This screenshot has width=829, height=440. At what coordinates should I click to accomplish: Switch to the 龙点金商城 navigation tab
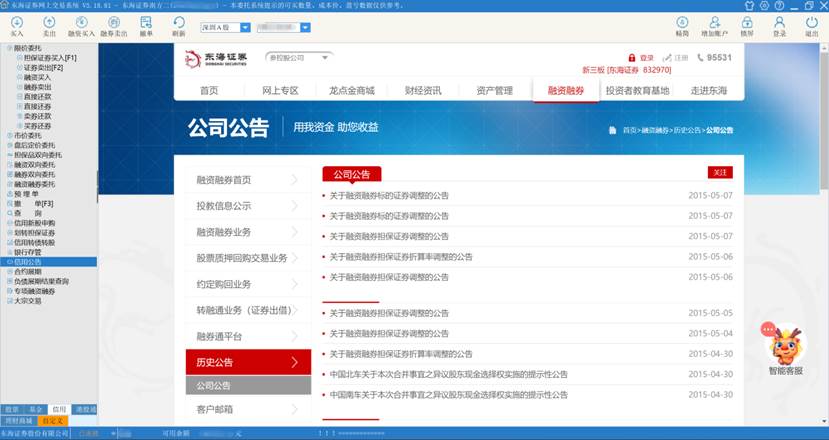tap(352, 90)
